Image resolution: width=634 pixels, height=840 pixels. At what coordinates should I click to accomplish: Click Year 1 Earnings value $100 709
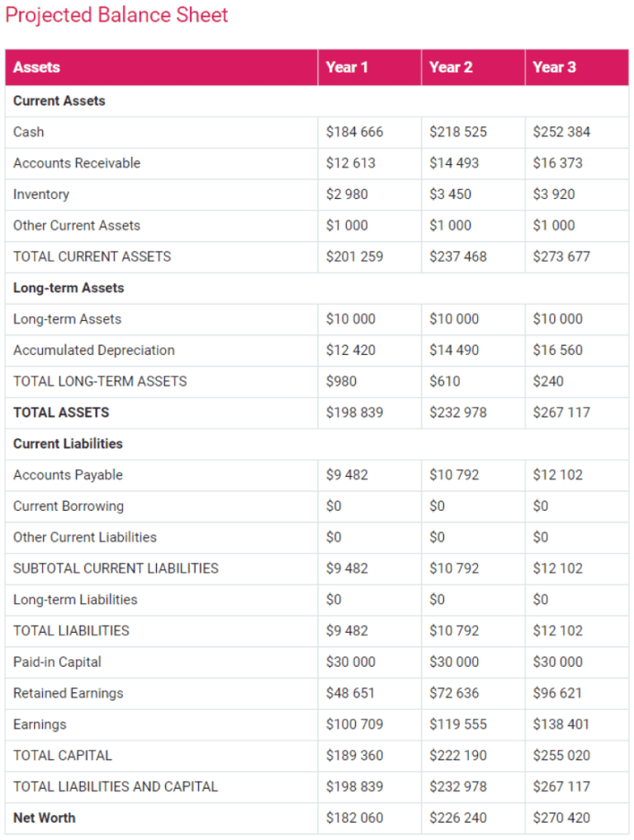(x=354, y=724)
